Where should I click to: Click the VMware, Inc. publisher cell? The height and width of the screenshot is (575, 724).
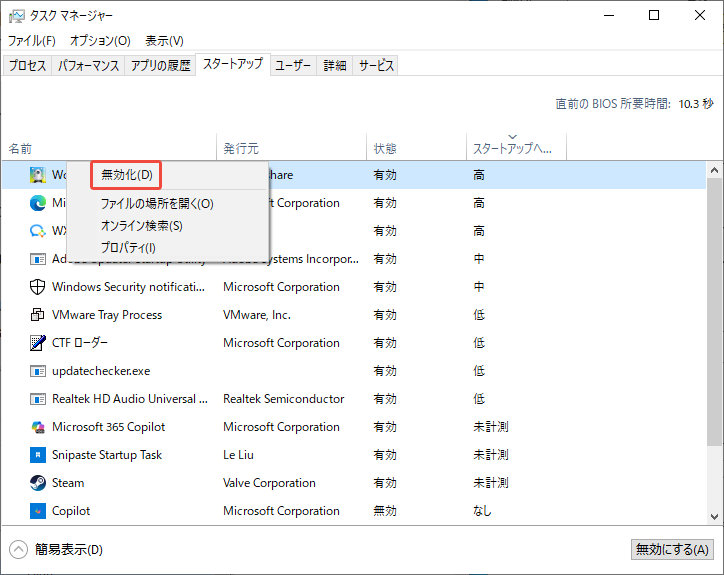257,315
